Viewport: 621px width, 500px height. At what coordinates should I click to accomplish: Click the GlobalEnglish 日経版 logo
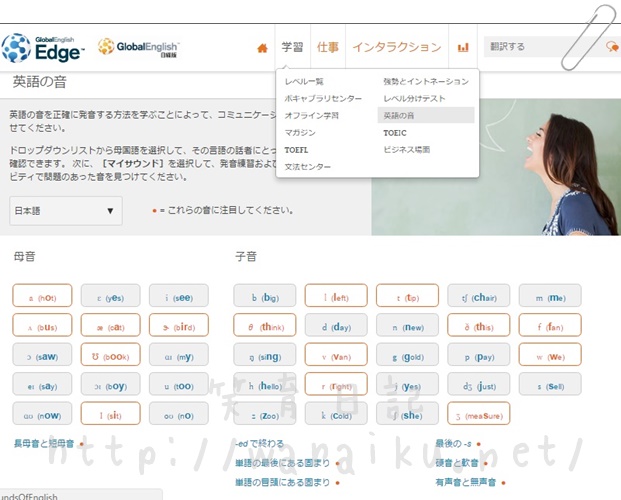[139, 48]
